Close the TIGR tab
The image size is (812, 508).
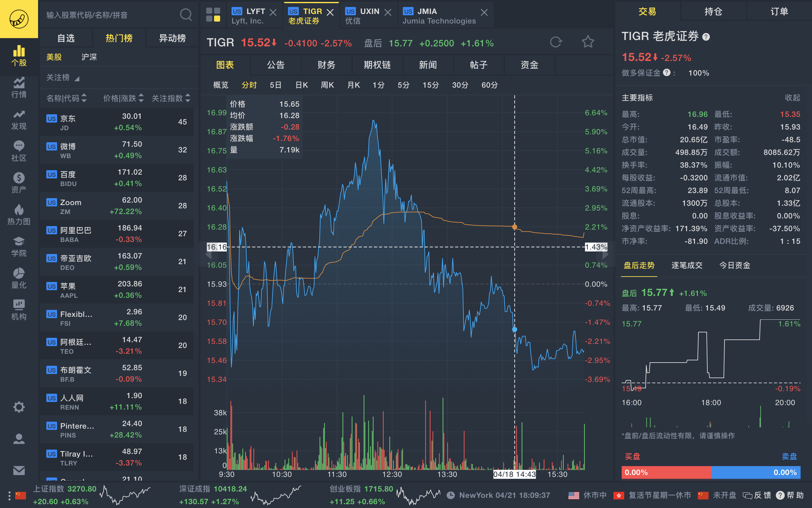330,12
